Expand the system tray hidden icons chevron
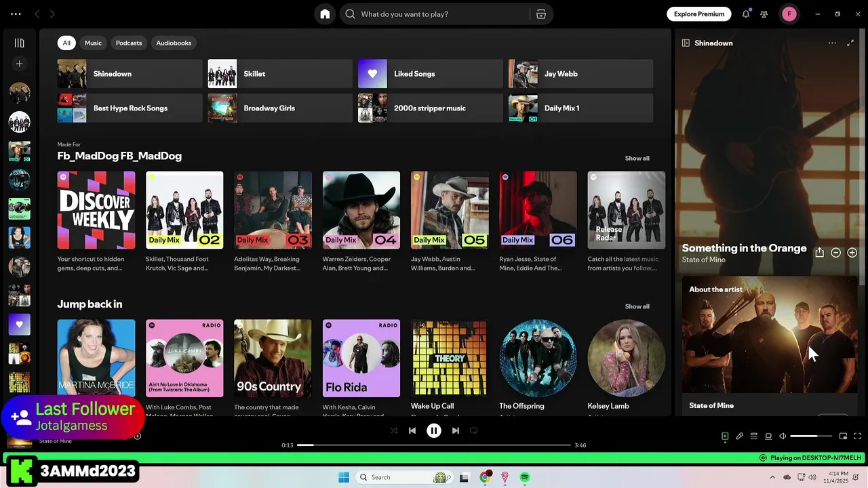 point(772,477)
